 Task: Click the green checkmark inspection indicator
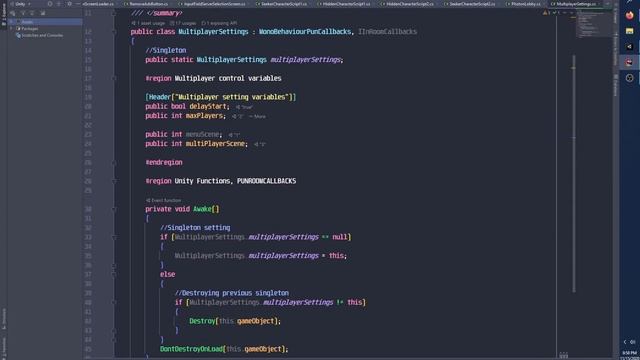pos(555,13)
